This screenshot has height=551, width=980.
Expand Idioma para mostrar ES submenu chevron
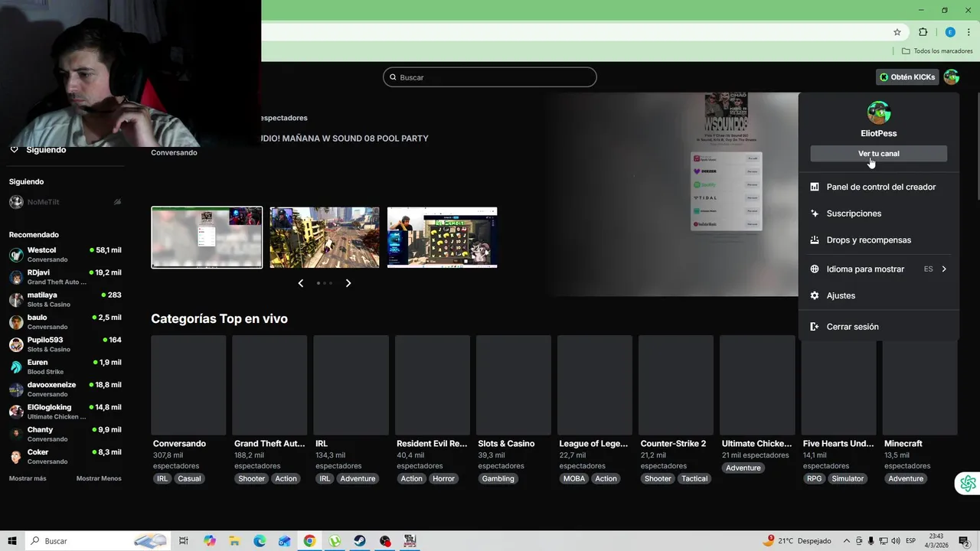coord(944,269)
